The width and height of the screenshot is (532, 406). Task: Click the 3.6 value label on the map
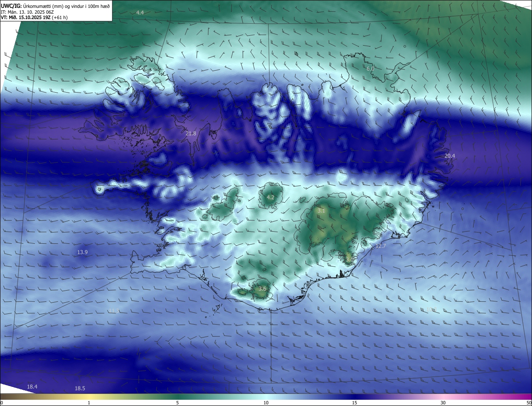tap(262, 289)
